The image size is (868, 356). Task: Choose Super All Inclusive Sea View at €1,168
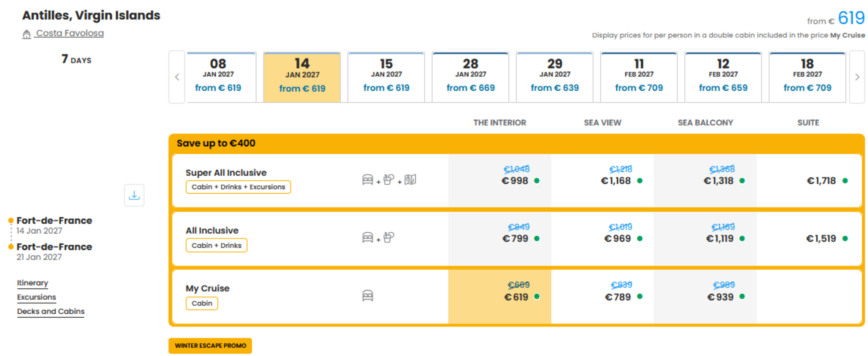coord(602,180)
